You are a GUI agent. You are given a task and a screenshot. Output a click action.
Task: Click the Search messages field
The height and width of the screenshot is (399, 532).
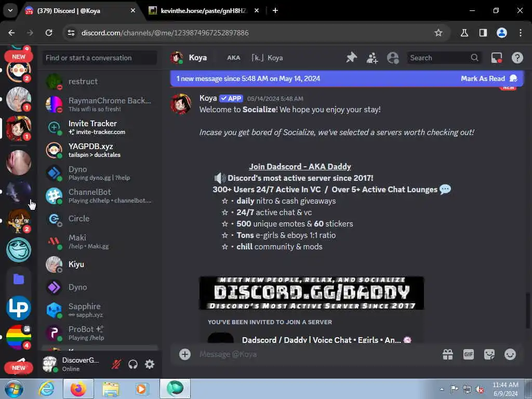(444, 58)
